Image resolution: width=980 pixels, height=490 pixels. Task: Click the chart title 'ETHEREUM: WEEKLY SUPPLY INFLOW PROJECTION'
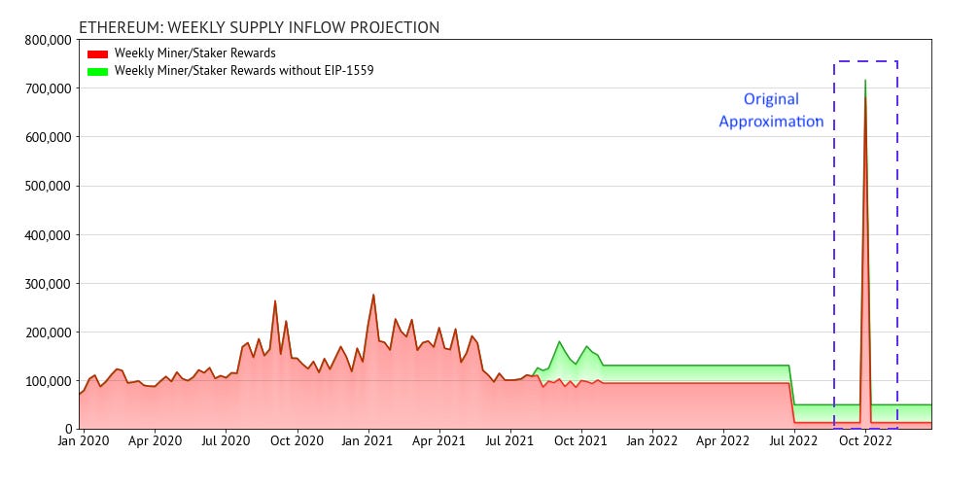[x=259, y=27]
